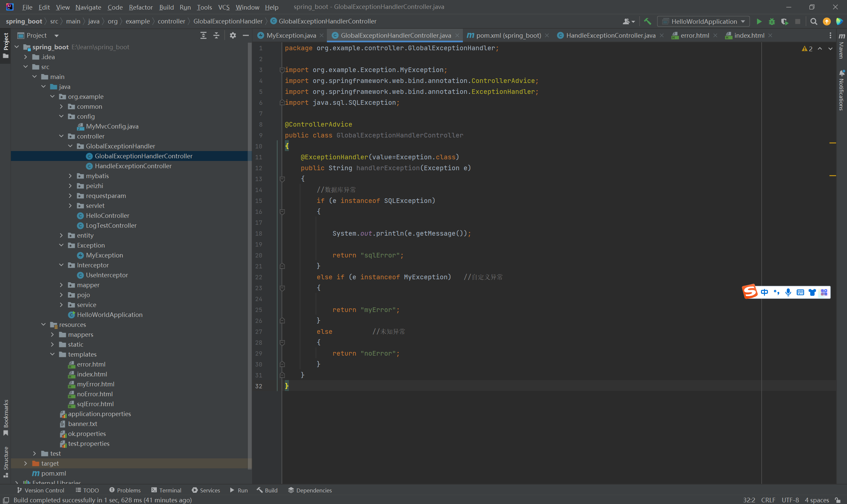Image resolution: width=847 pixels, height=504 pixels.
Task: Open the Refactor menu
Action: tap(140, 7)
